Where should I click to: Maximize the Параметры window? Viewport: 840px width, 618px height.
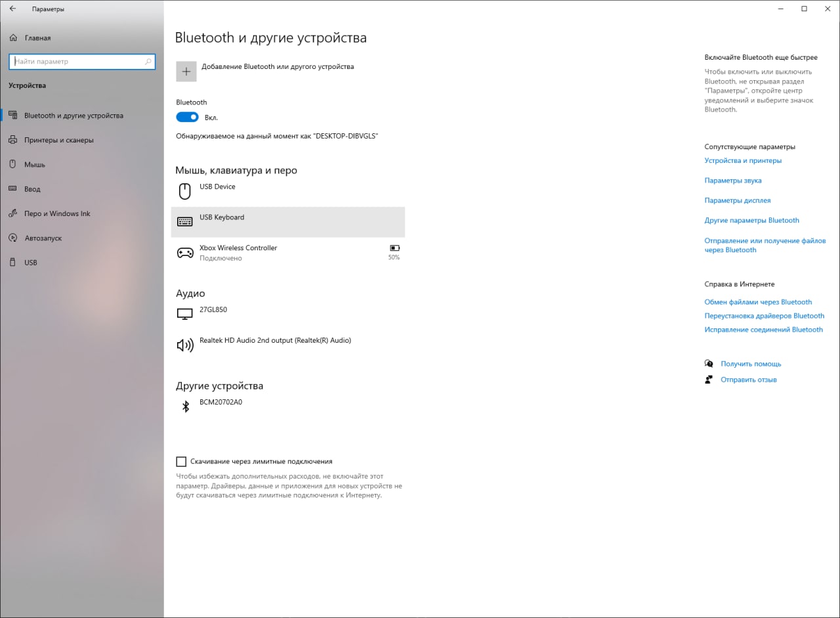point(805,9)
